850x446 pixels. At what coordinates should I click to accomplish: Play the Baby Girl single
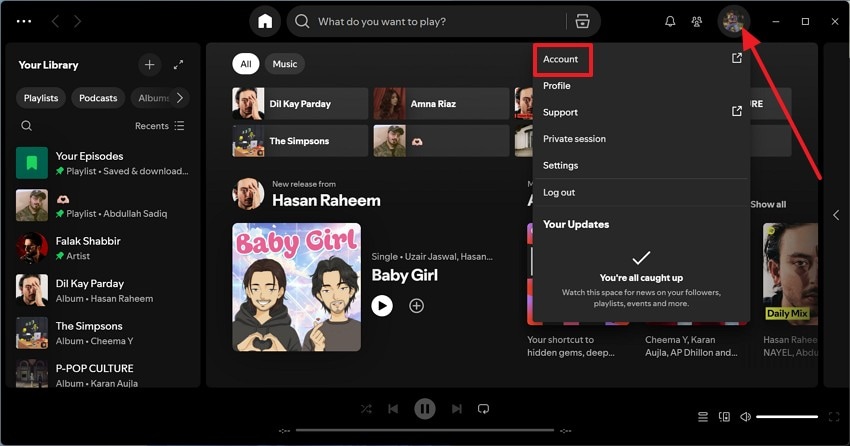(382, 306)
